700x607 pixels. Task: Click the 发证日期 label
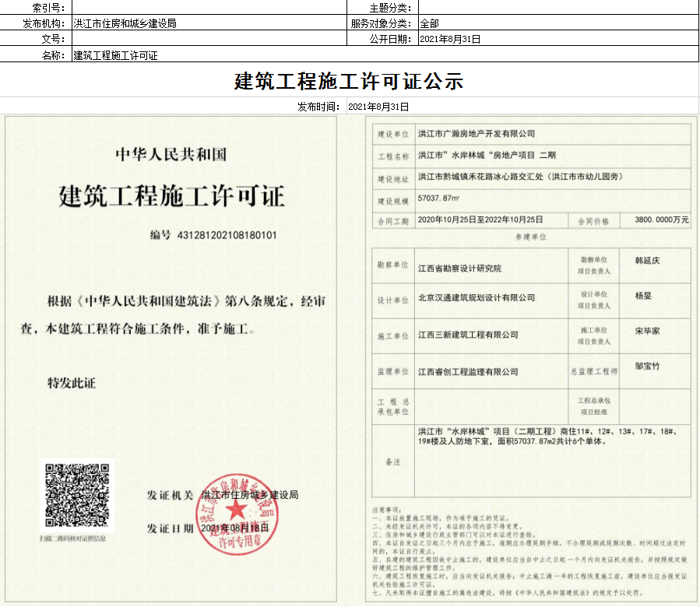click(170, 528)
